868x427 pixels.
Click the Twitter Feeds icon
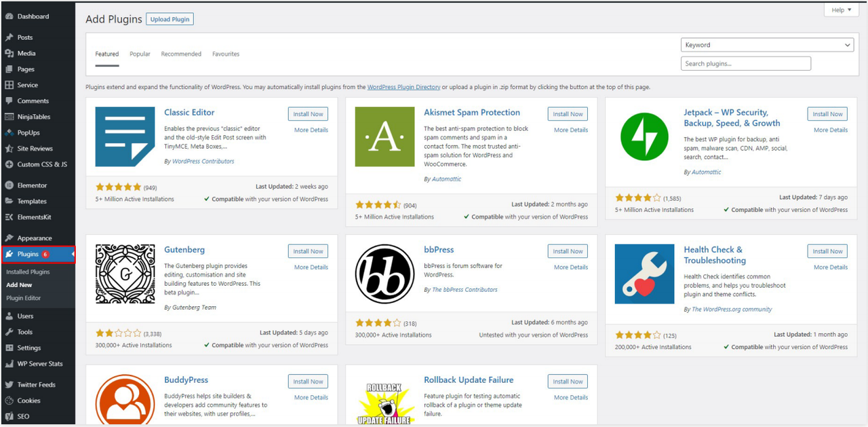9,385
